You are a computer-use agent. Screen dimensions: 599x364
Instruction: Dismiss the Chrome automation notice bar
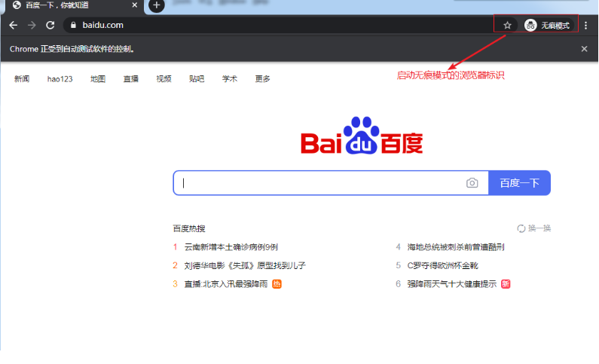(x=584, y=49)
